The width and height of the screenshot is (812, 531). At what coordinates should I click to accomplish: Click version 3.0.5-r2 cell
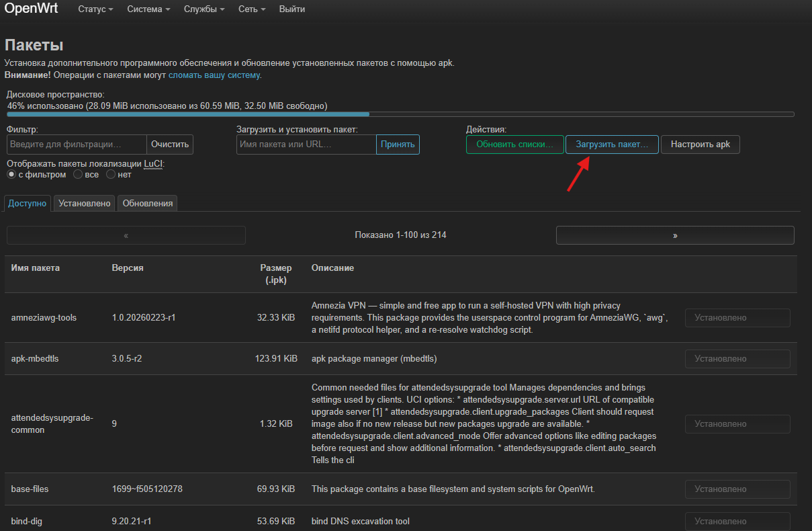coord(127,359)
